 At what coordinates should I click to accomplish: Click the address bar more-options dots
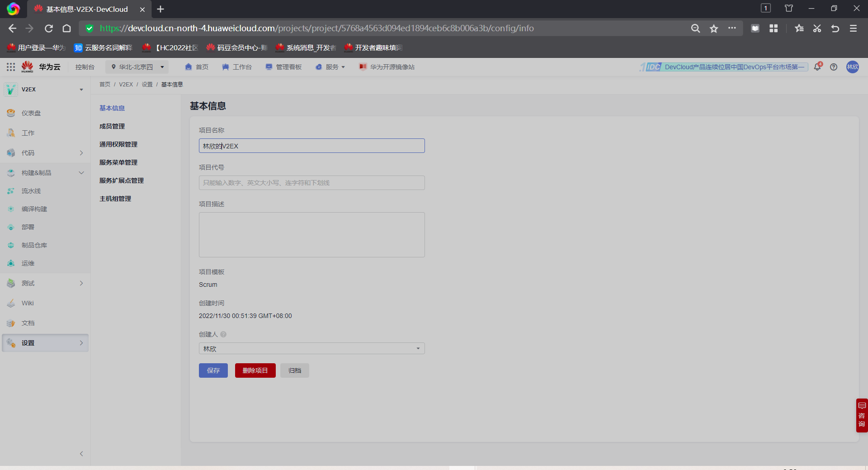click(732, 28)
